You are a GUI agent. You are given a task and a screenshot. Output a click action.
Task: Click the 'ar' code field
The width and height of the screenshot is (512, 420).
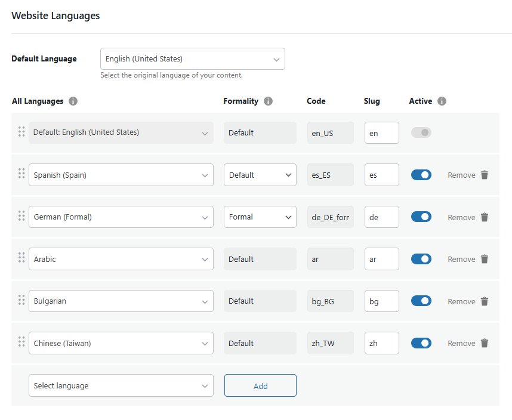click(x=331, y=259)
